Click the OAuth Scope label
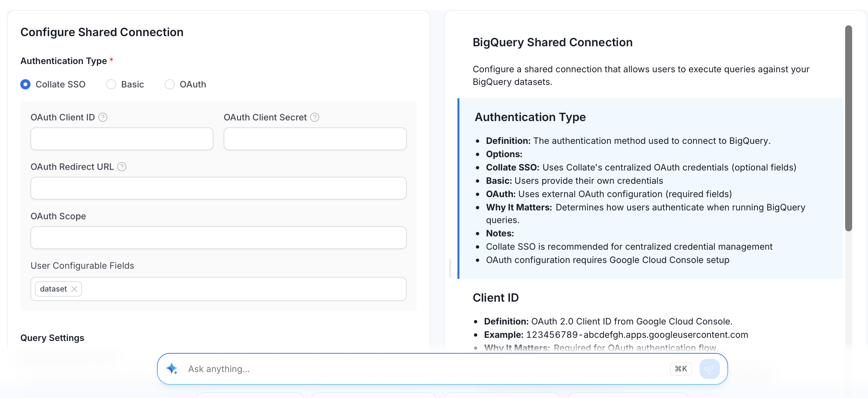The width and height of the screenshot is (868, 398). [58, 216]
